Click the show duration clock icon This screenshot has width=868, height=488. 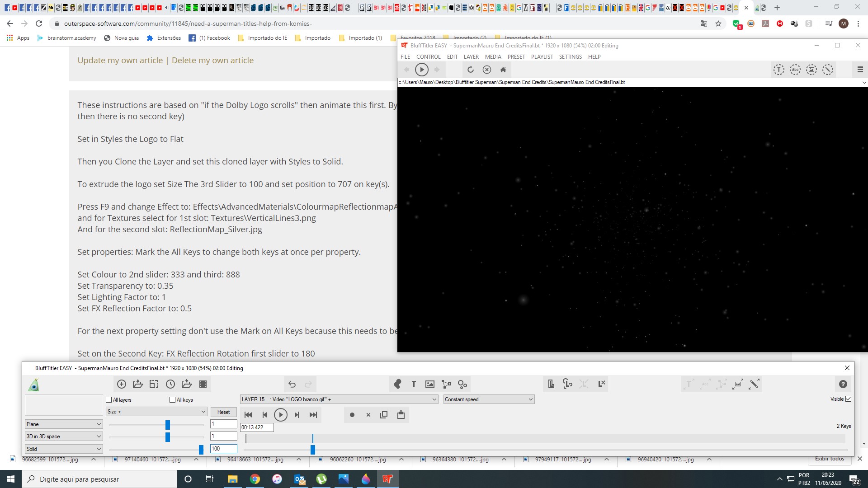(x=170, y=384)
